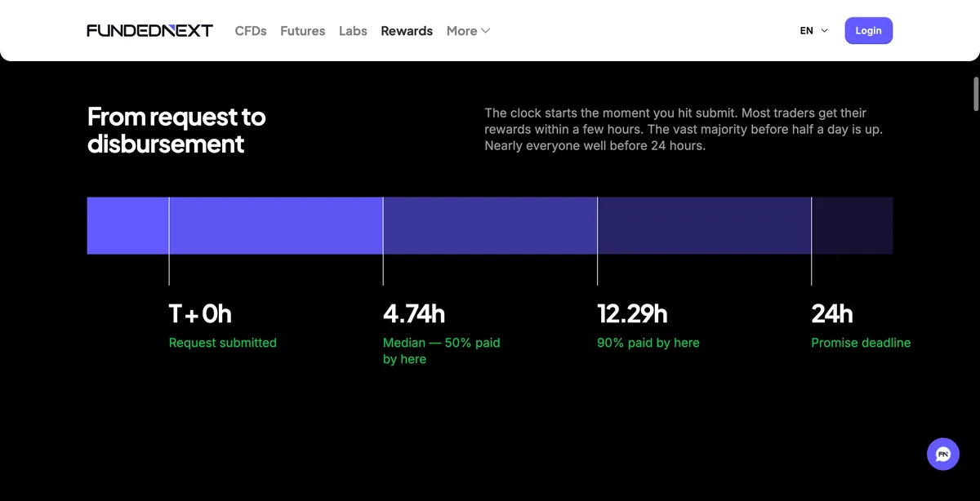
Task: Click the 12.29h marker value
Action: click(x=632, y=314)
